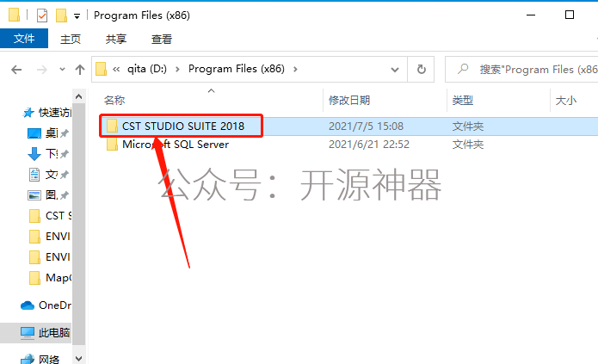598x364 pixels.
Task: Switch to the 查看 (View) ribbon tab
Action: 162,39
